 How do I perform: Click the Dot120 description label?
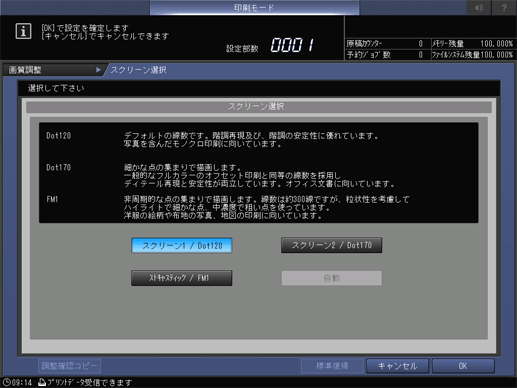(59, 136)
